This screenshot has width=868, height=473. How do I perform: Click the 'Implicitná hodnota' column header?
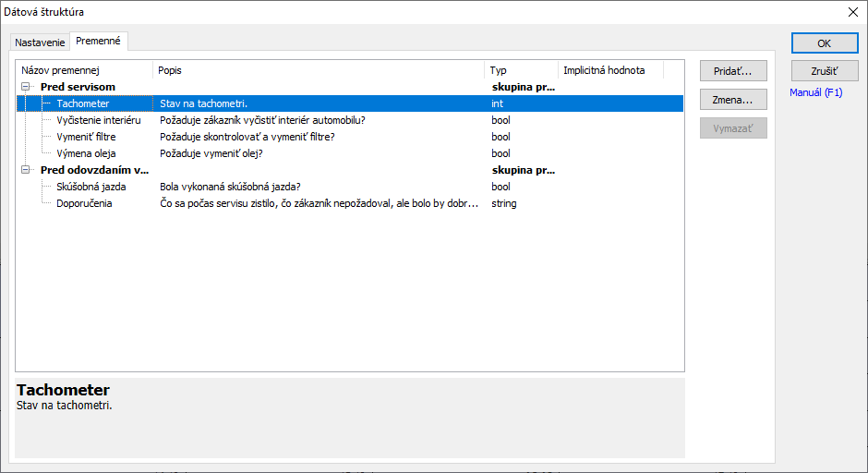coord(609,70)
